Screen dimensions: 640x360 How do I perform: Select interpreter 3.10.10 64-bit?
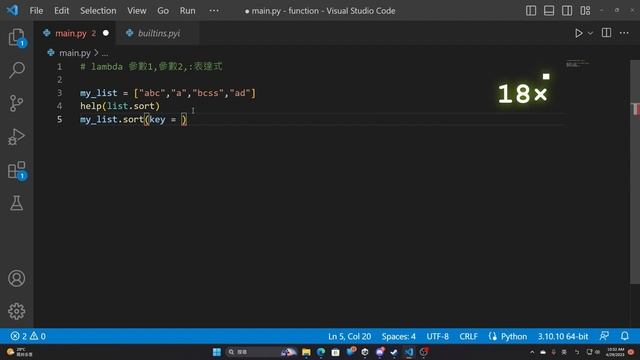[x=563, y=336]
